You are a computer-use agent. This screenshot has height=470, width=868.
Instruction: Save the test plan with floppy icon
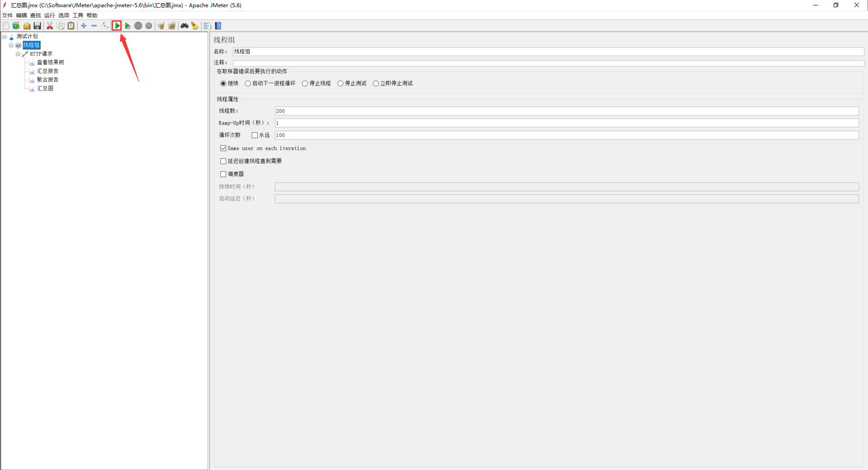(x=38, y=26)
